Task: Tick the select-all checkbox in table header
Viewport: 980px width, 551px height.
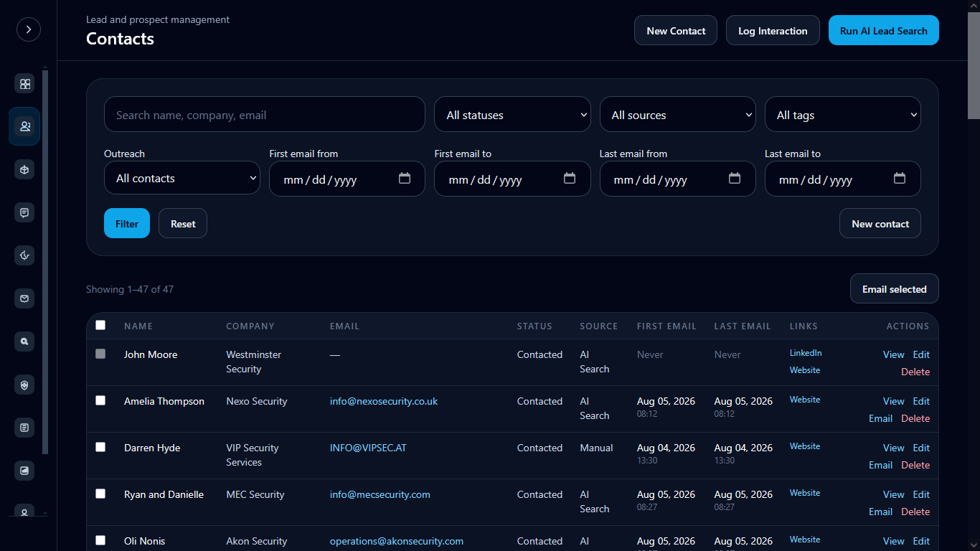Action: coord(100,325)
